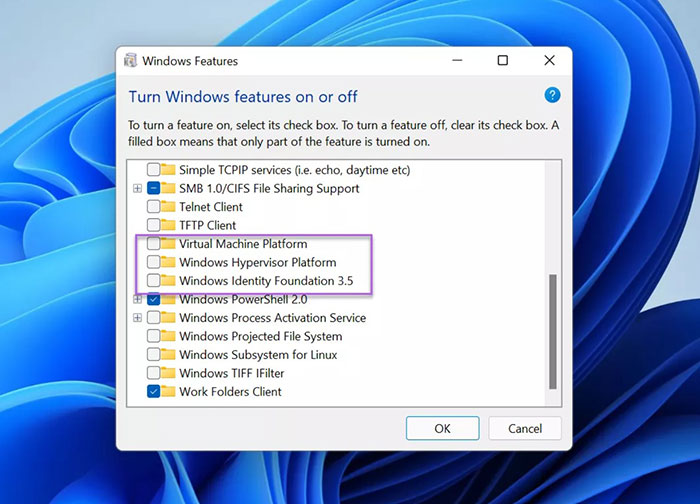Click scrollbar track above the thumb
The image size is (700, 504).
(553, 217)
